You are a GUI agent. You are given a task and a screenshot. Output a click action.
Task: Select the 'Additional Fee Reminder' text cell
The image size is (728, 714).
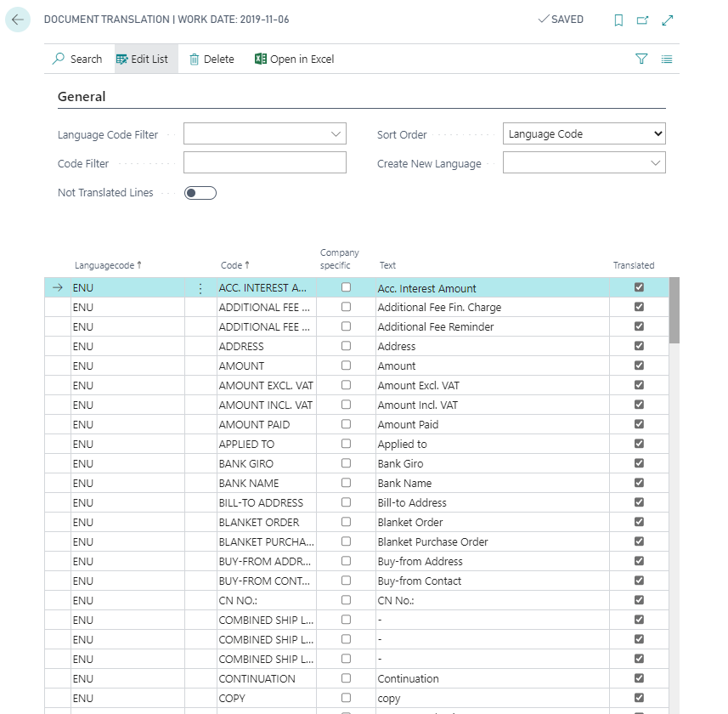click(492, 327)
